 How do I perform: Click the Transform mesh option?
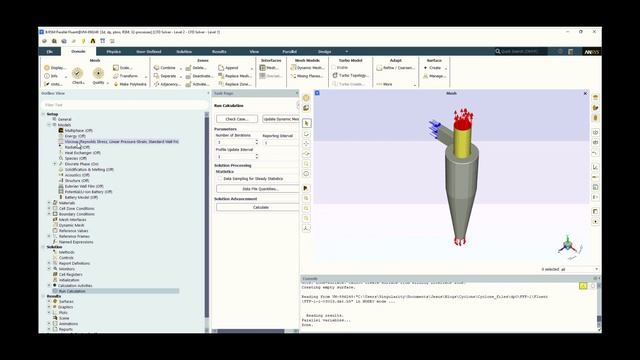coord(126,76)
